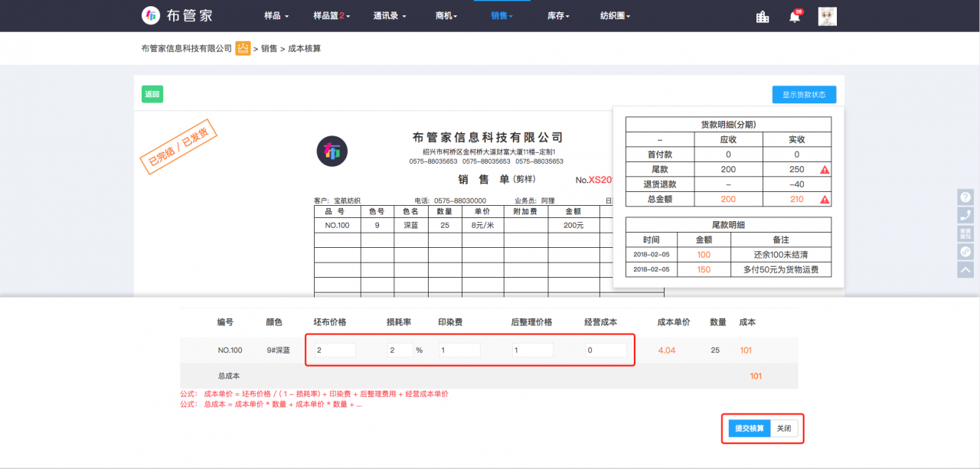The width and height of the screenshot is (980, 469).
Task: Click the red warning triangle in the 尾款 row
Action: pos(825,170)
